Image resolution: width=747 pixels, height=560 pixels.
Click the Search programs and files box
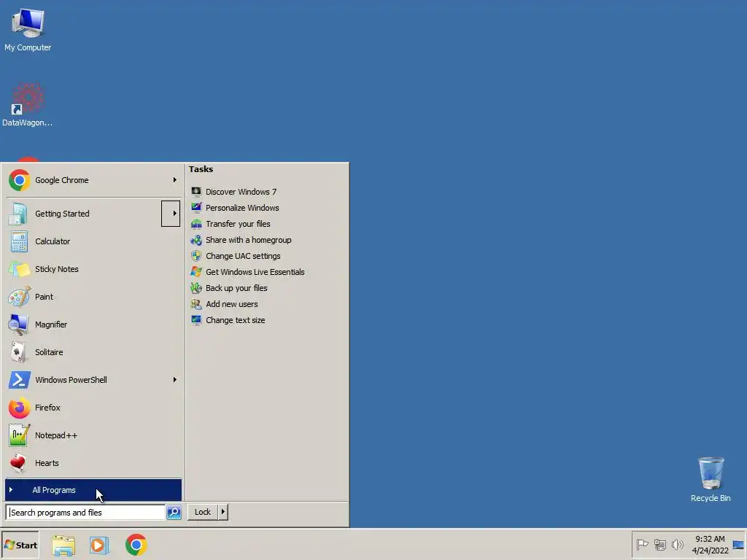[86, 513]
